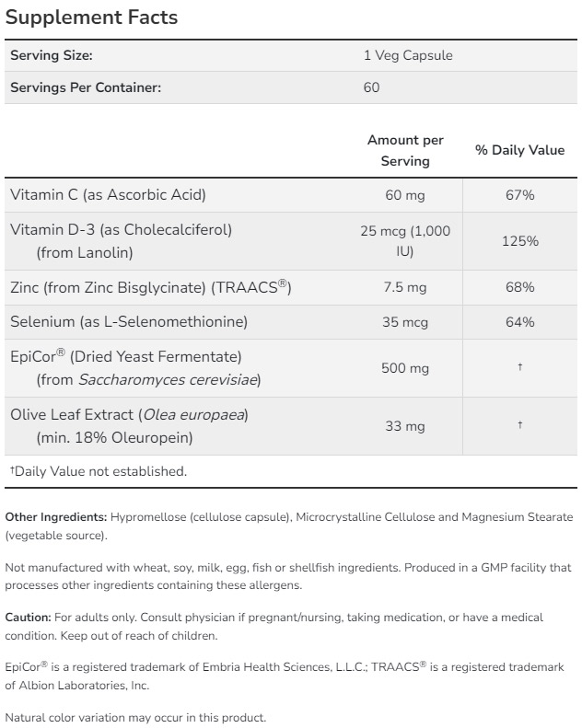
Task: Click the Other Ingredients label
Action: coord(56,517)
